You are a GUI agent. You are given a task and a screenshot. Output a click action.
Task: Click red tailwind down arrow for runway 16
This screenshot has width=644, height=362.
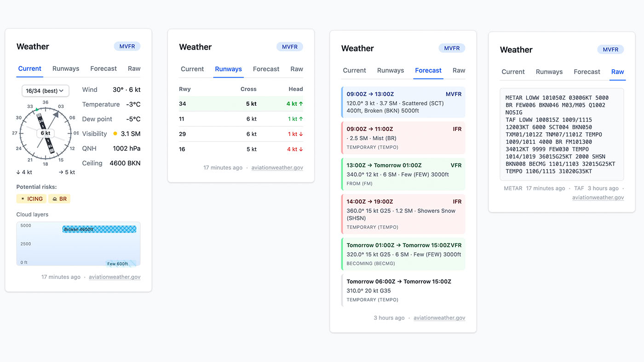[x=301, y=149]
